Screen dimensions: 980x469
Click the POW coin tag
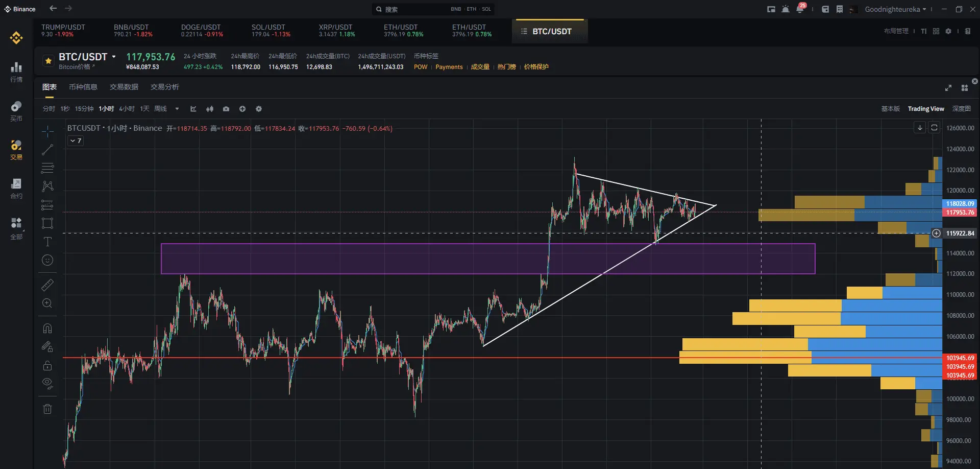tap(421, 67)
